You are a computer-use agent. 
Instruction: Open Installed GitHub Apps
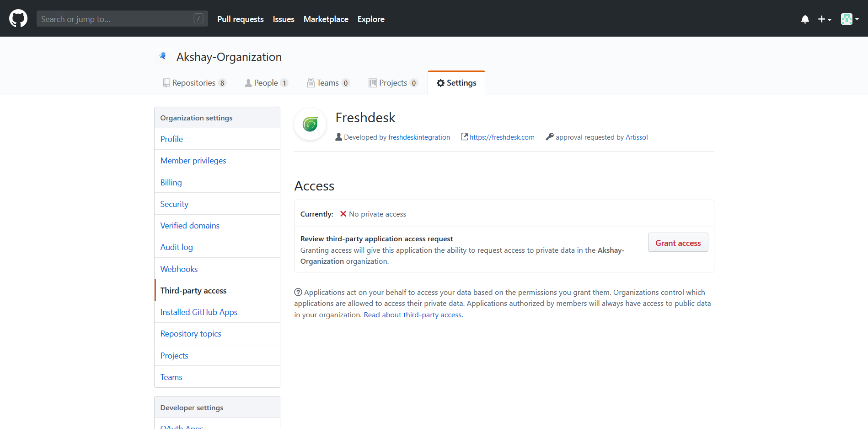217,312
